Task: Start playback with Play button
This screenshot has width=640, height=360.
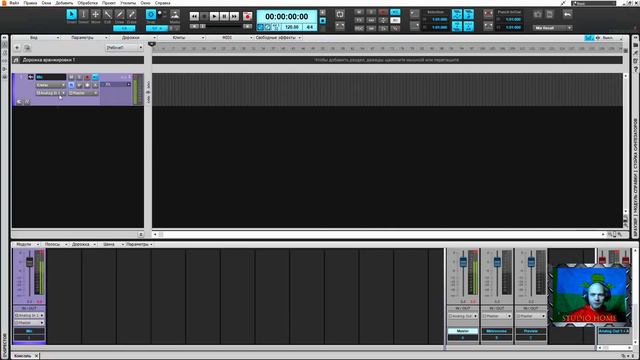Action: coord(214,16)
